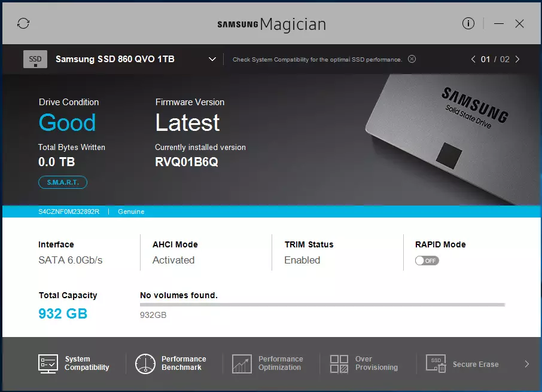
Task: Click the SATA 6.0Gb/s interface value
Action: [x=71, y=260]
